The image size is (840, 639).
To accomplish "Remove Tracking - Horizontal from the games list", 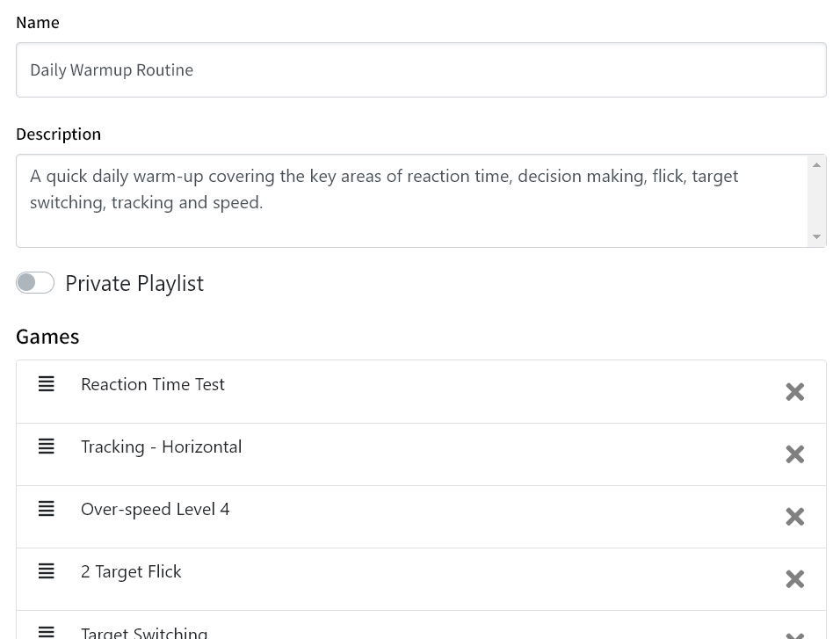I will pos(794,454).
